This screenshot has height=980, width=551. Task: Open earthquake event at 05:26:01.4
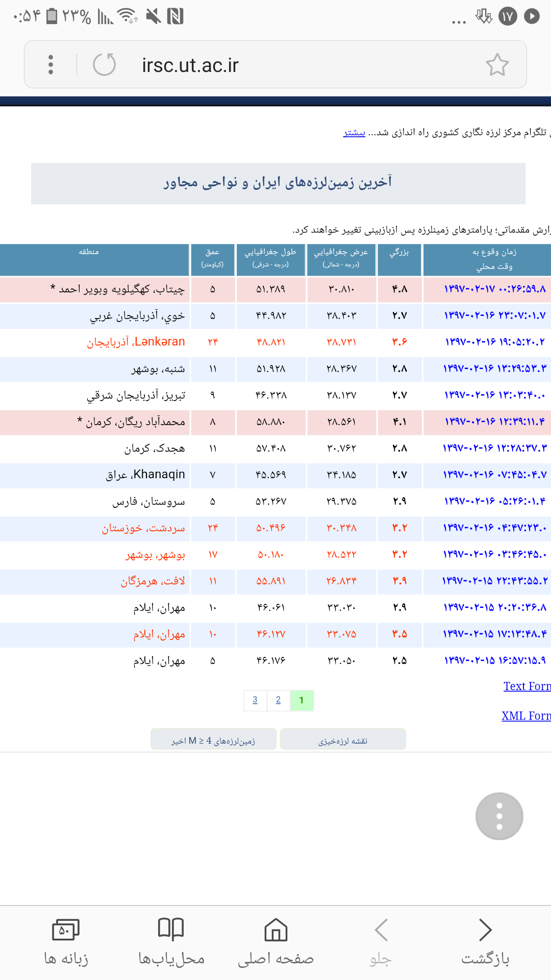(495, 501)
